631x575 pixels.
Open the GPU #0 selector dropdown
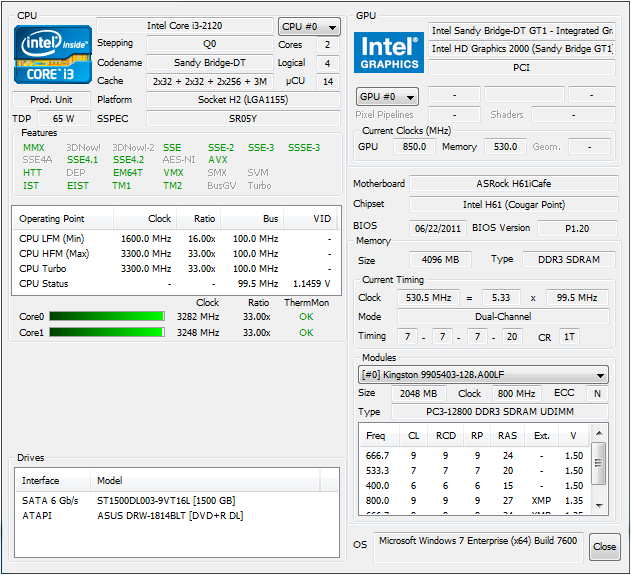point(387,97)
